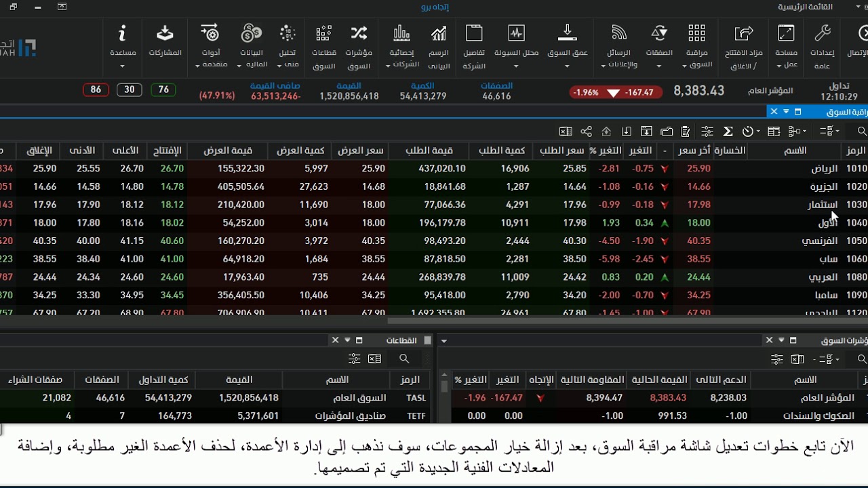Screen dimensions: 868x488
Task: Sort by Bid Price (سعر الطلب) column
Action: click(561, 150)
